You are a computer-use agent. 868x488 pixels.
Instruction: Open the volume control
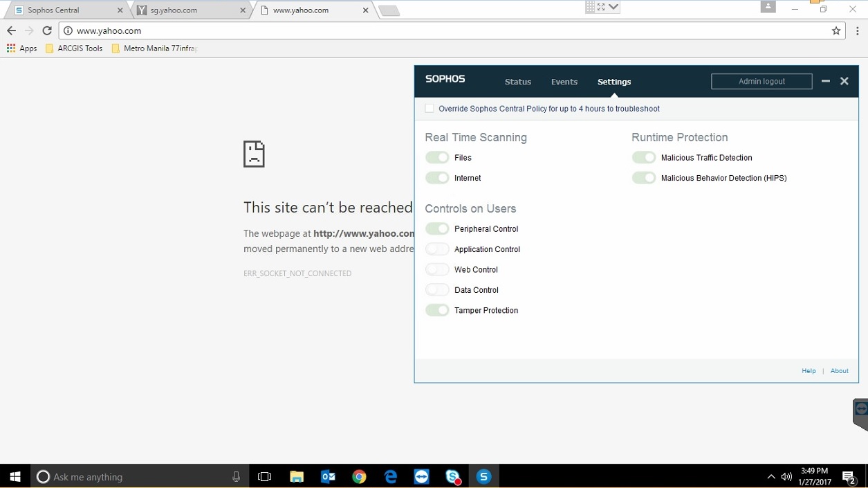(x=786, y=476)
